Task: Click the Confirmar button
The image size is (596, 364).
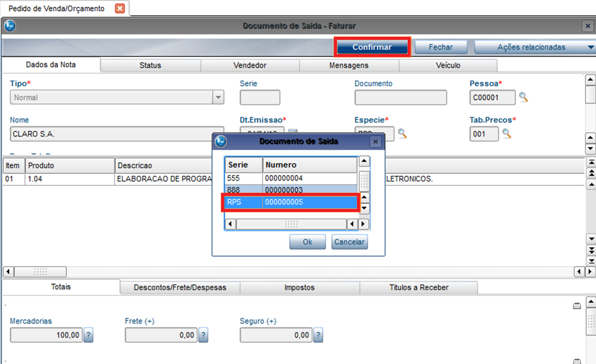Action: click(x=372, y=47)
